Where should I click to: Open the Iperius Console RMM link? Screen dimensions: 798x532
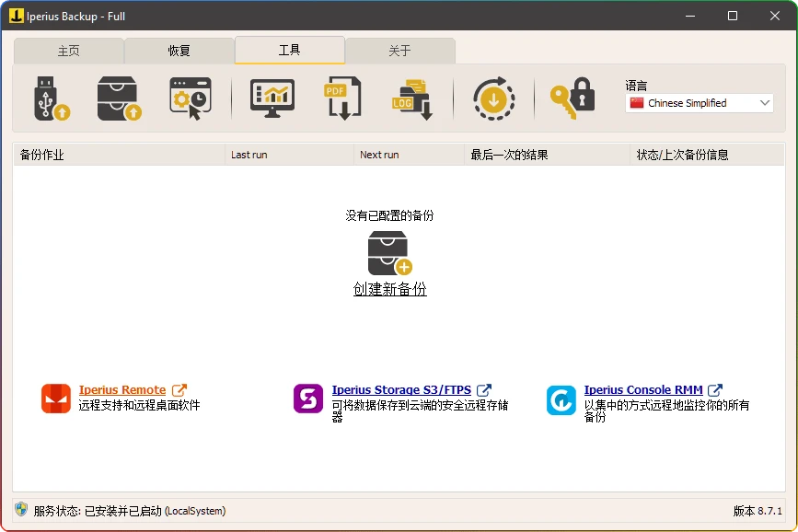pos(642,389)
